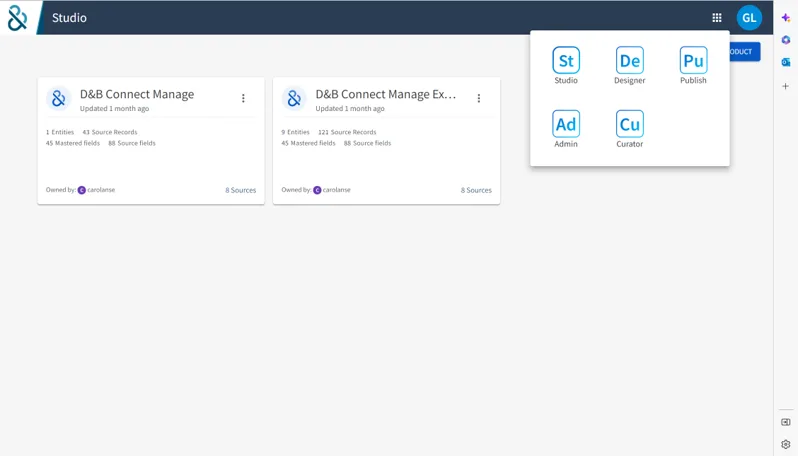Click the partially hidden blue product button
This screenshot has height=456, width=798.
click(x=745, y=51)
